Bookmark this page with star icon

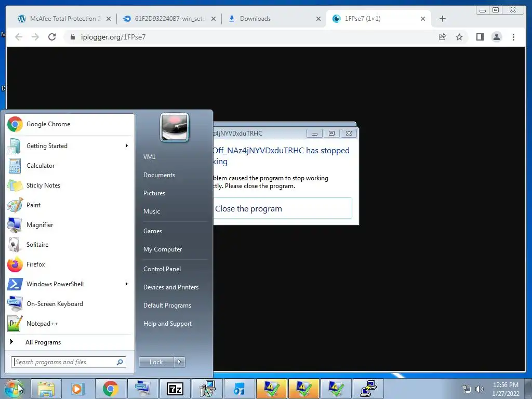[459, 37]
